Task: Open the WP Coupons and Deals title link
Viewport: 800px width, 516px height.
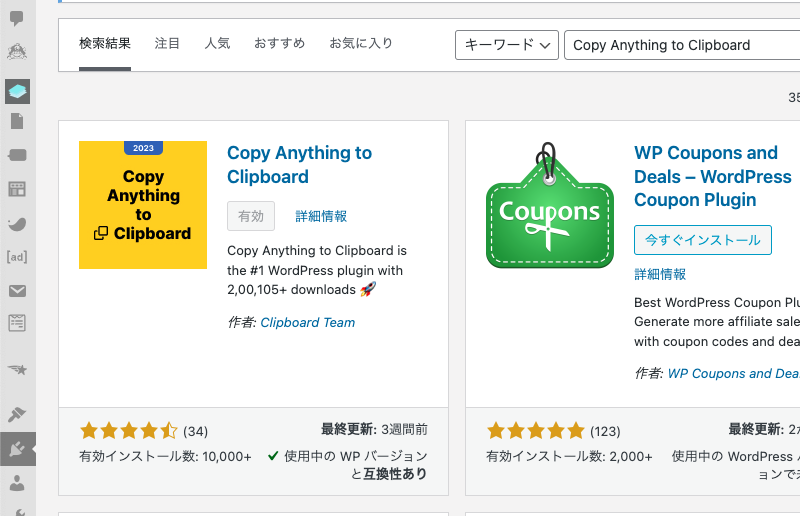Action: tap(712, 176)
